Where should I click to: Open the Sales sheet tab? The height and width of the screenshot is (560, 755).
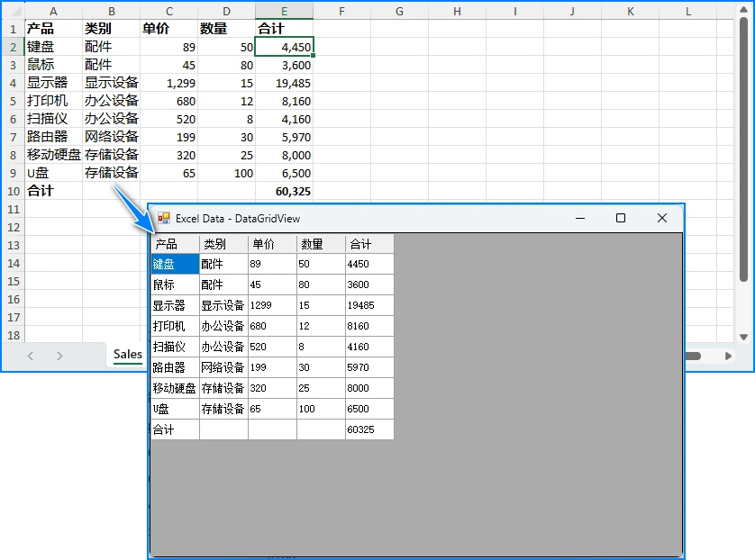click(128, 355)
